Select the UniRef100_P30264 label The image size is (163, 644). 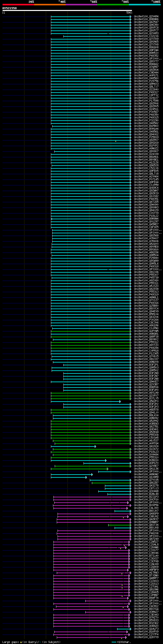point(146,320)
